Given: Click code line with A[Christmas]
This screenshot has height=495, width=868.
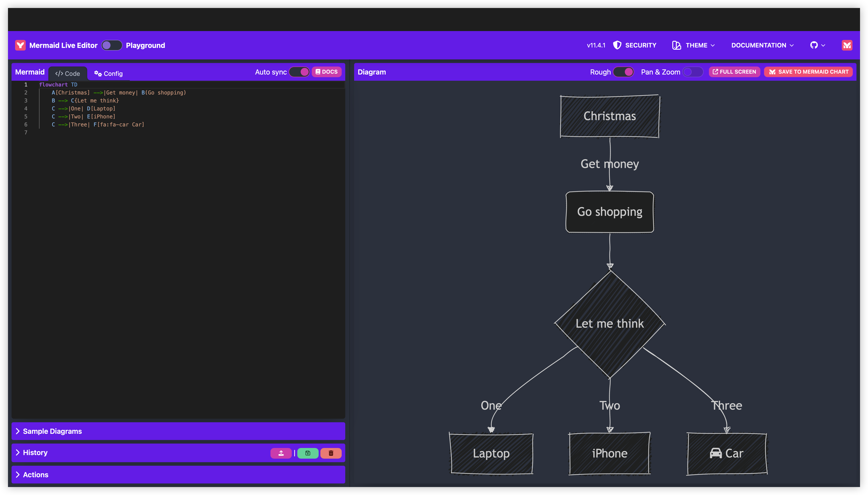Looking at the screenshot, I should click(119, 92).
